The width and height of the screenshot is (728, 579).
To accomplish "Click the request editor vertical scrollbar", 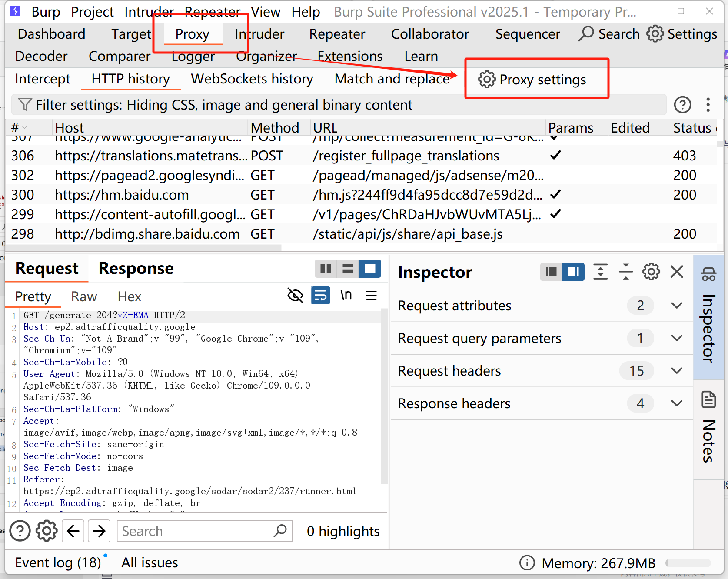I will tap(384, 396).
